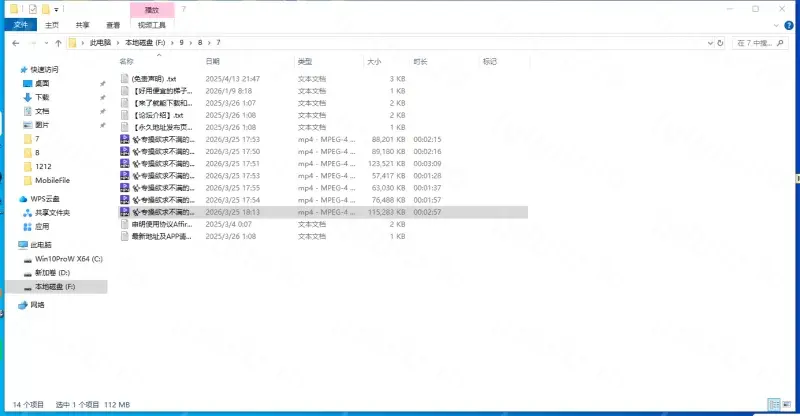Image resolution: width=800 pixels, height=416 pixels.
Task: Select the mp4 video lasting 00:03:09
Action: point(323,164)
